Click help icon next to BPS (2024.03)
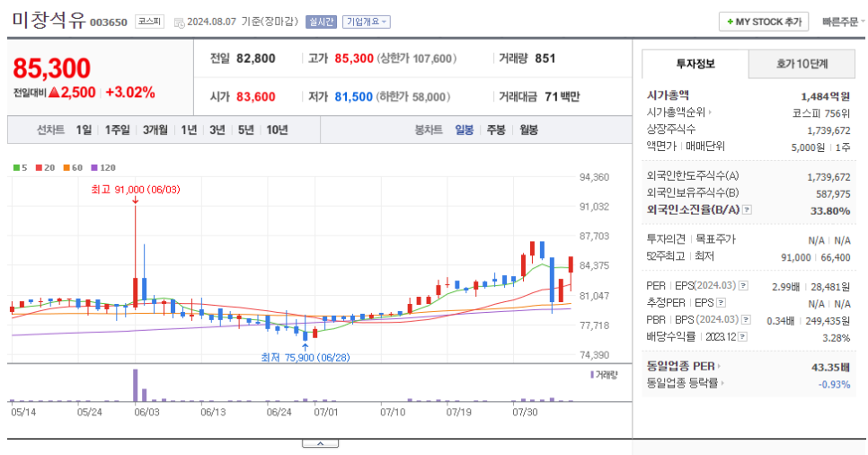 [x=746, y=320]
